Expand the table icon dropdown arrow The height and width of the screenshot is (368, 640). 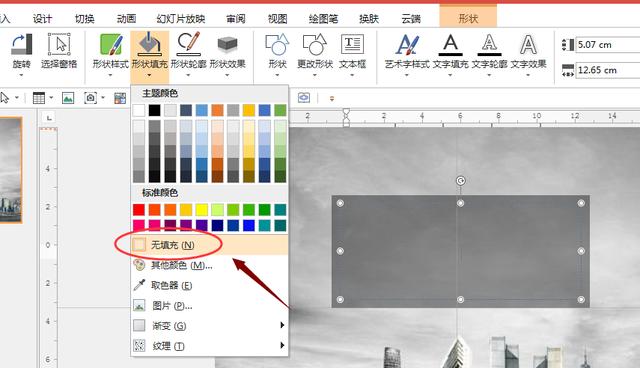(51, 98)
